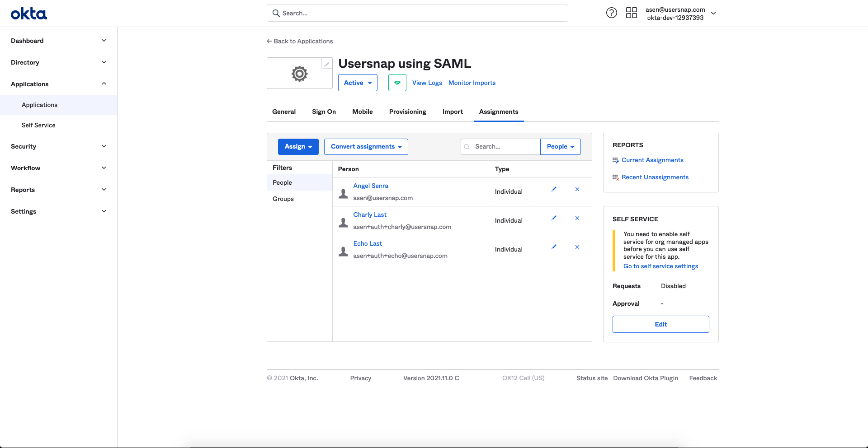Viewport: 868px width, 448px height.
Task: Click the Type column header
Action: pyautogui.click(x=502, y=169)
